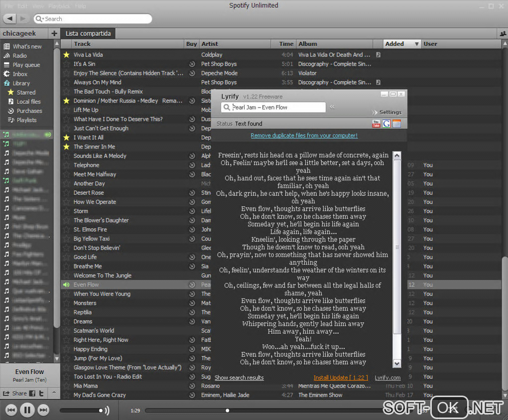
Task: Open Inbox in the sidebar
Action: click(20, 74)
